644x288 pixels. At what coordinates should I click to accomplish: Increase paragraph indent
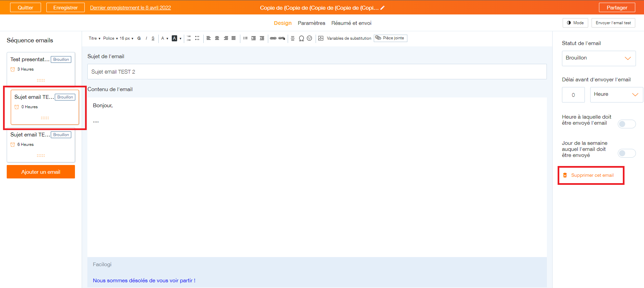pyautogui.click(x=253, y=38)
